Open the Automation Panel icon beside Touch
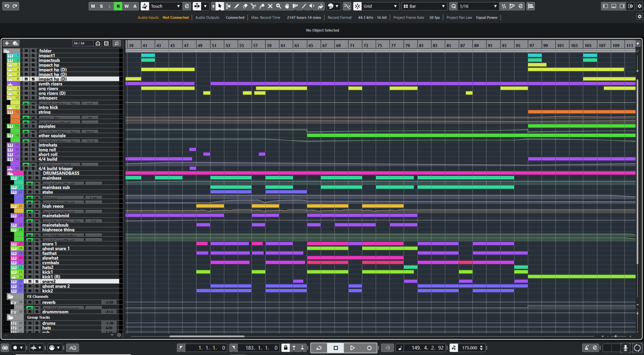Screen dimensions: 644x355 (187, 6)
